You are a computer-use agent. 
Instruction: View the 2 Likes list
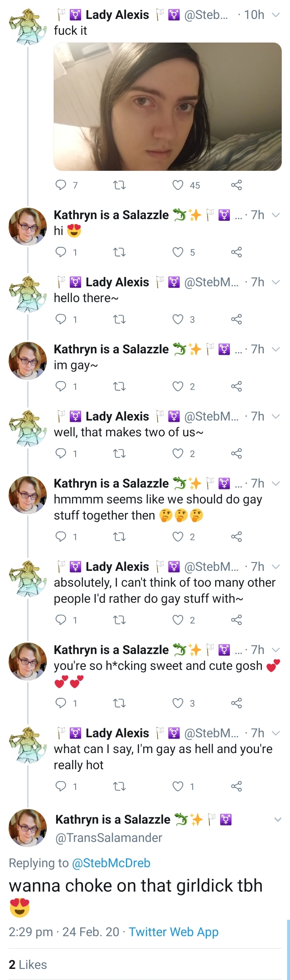[x=28, y=964]
